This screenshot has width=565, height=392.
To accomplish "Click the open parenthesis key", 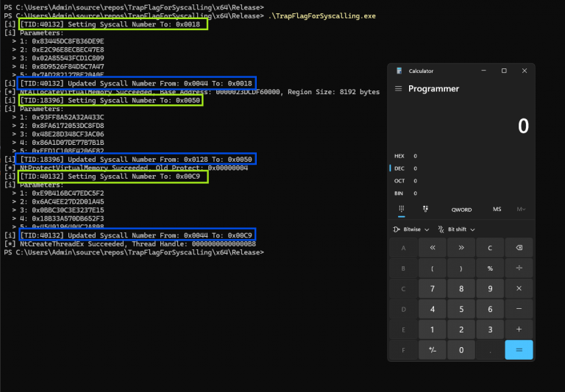I will [x=433, y=268].
